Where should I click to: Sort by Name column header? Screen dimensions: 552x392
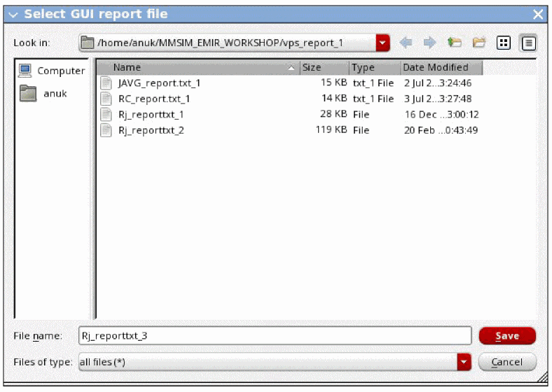click(x=198, y=68)
